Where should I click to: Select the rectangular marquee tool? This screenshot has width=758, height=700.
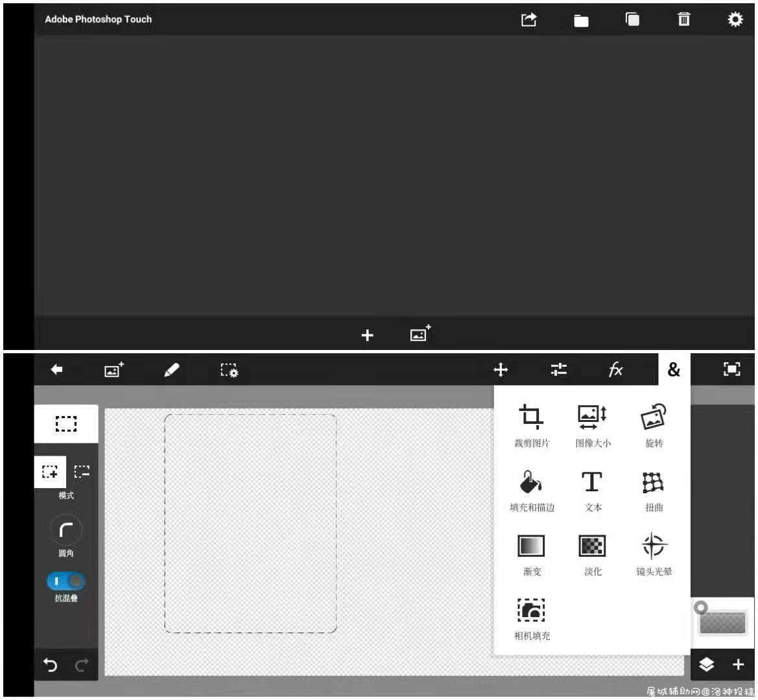click(66, 424)
